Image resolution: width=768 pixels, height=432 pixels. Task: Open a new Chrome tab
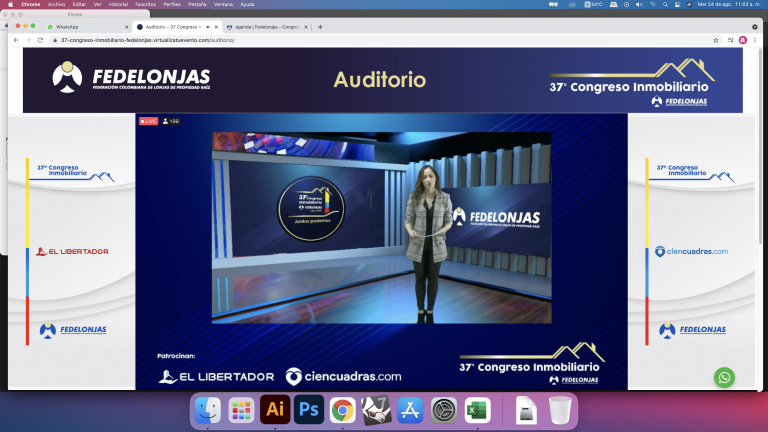[x=320, y=27]
